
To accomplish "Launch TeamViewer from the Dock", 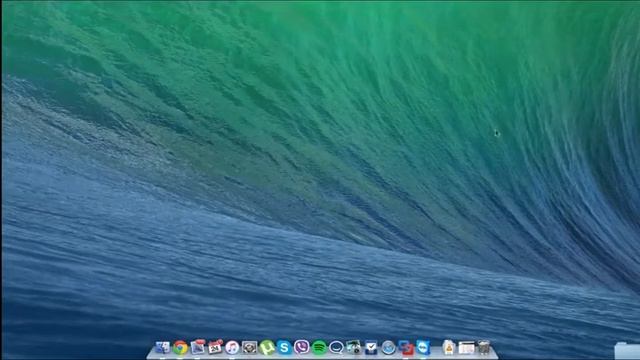I will point(423,347).
